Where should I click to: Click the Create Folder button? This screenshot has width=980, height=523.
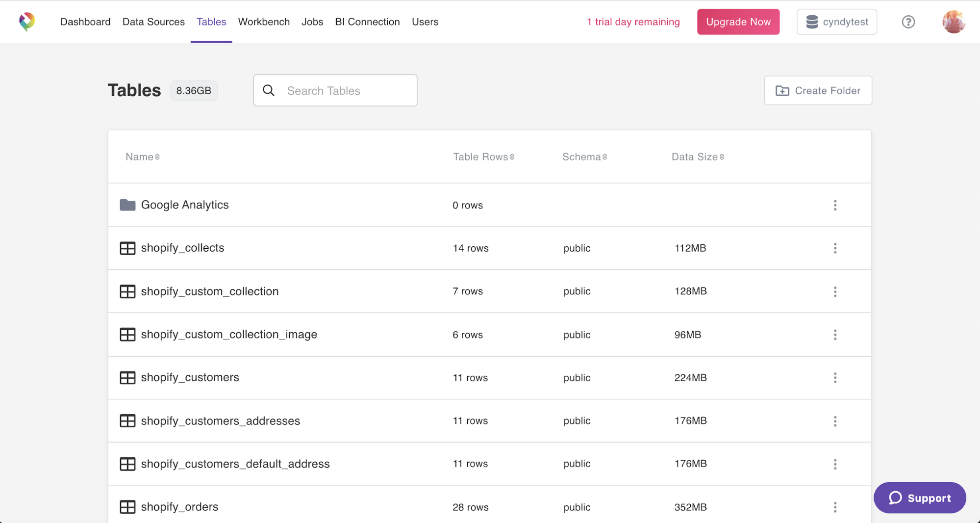pos(818,90)
